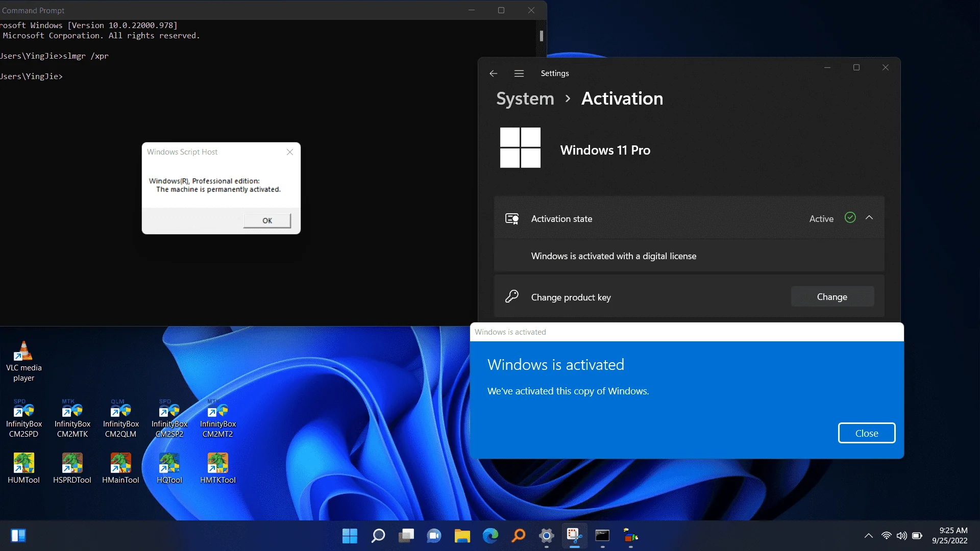Click 'Windows is activated with a digital license' text
The width and height of the screenshot is (980, 551).
(614, 256)
